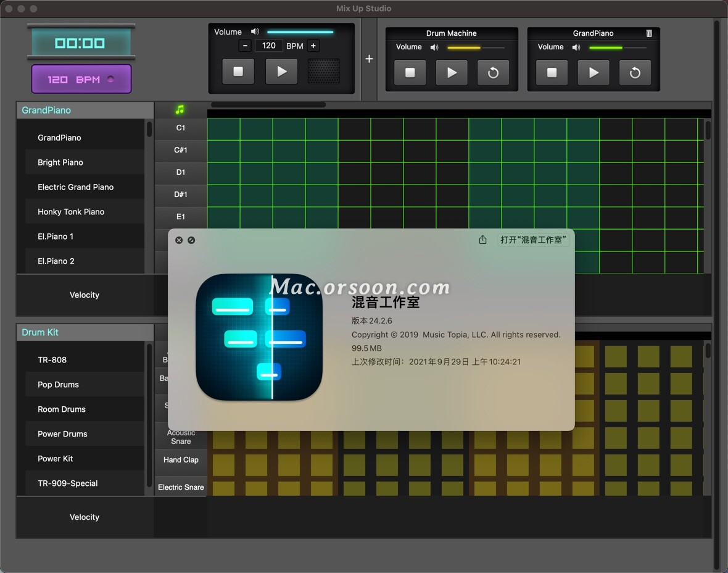The width and height of the screenshot is (728, 573).
Task: Select the Room Drums kit
Action: tap(85, 409)
